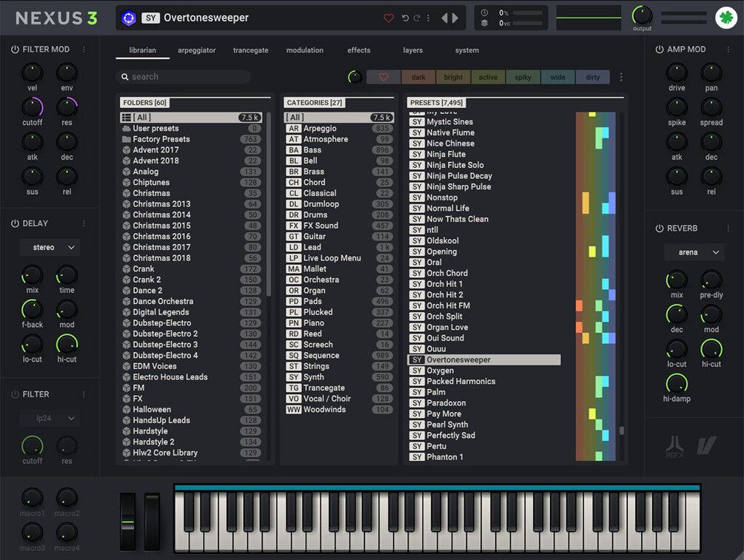Click the blue hexagon expansion icon
The image size is (744, 560).
click(x=129, y=18)
